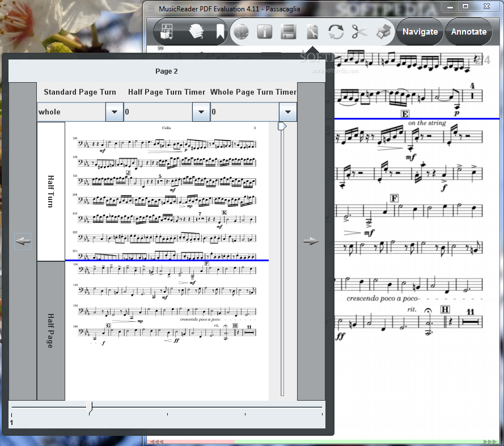The width and height of the screenshot is (504, 446).
Task: Click the 'Whole Page Turn Timer' column label
Action: [253, 92]
